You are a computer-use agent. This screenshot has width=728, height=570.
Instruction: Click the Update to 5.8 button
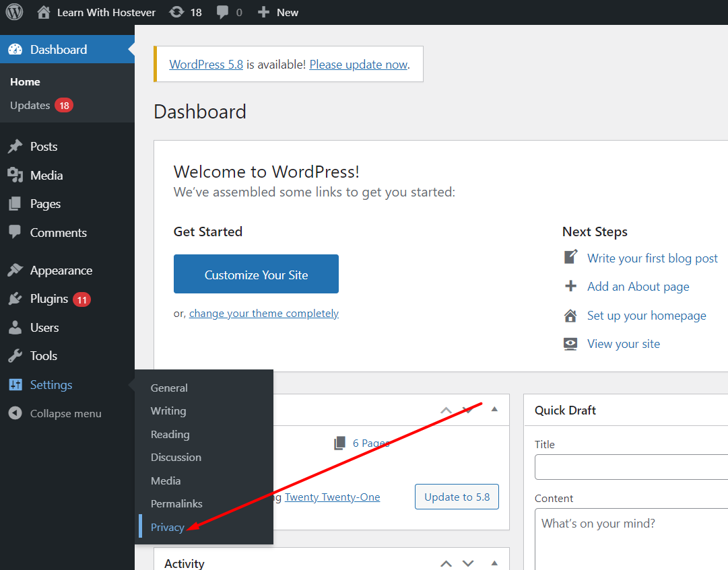click(457, 497)
